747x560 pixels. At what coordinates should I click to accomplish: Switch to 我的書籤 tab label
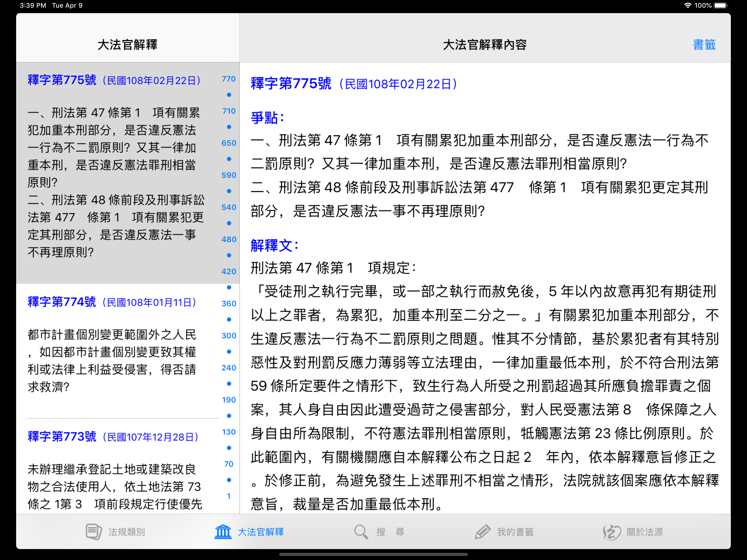515,532
